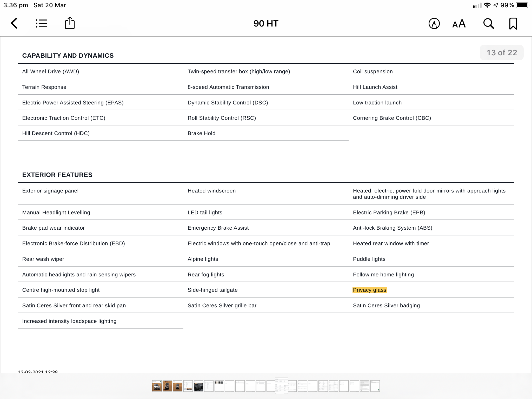Tap the back chevron to leave document
The width and height of the screenshot is (532, 399).
14,23
